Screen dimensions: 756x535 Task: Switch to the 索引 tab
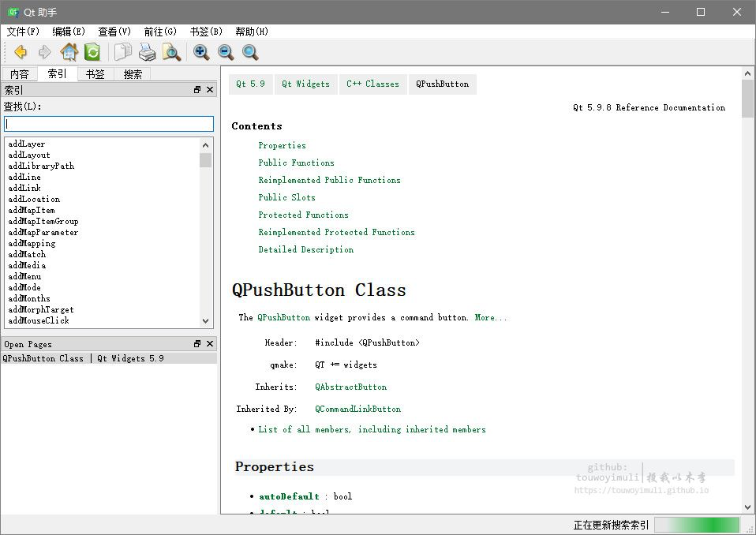(x=58, y=73)
